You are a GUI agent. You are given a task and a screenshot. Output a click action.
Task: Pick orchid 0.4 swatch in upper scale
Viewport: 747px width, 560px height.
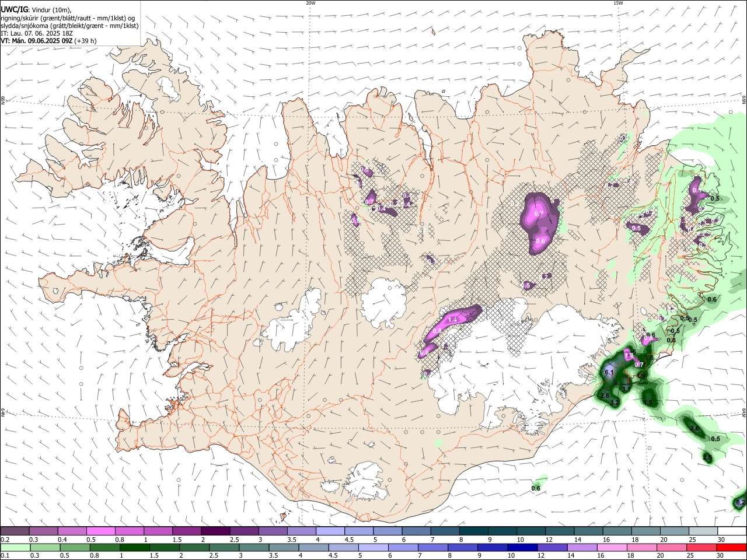(72, 531)
